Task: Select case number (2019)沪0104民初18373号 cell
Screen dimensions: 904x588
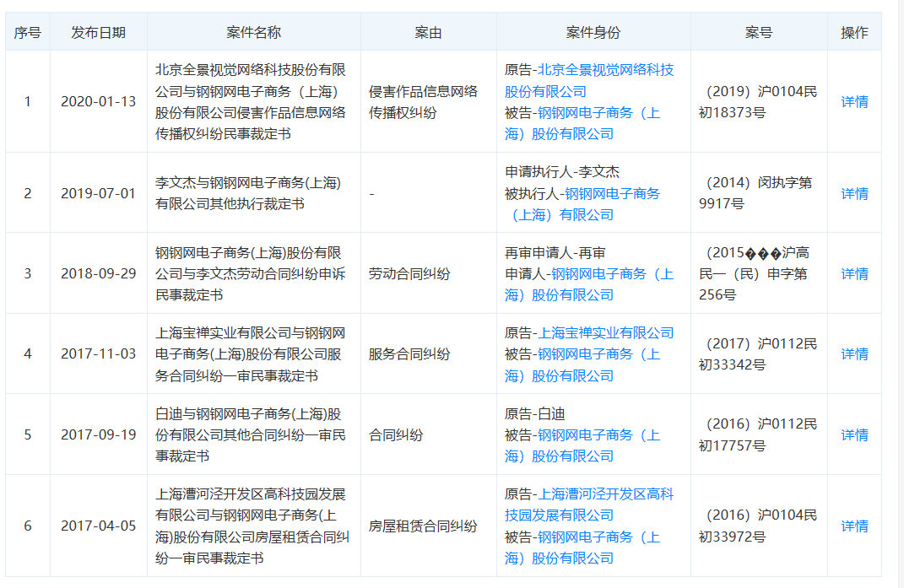Action: point(758,101)
